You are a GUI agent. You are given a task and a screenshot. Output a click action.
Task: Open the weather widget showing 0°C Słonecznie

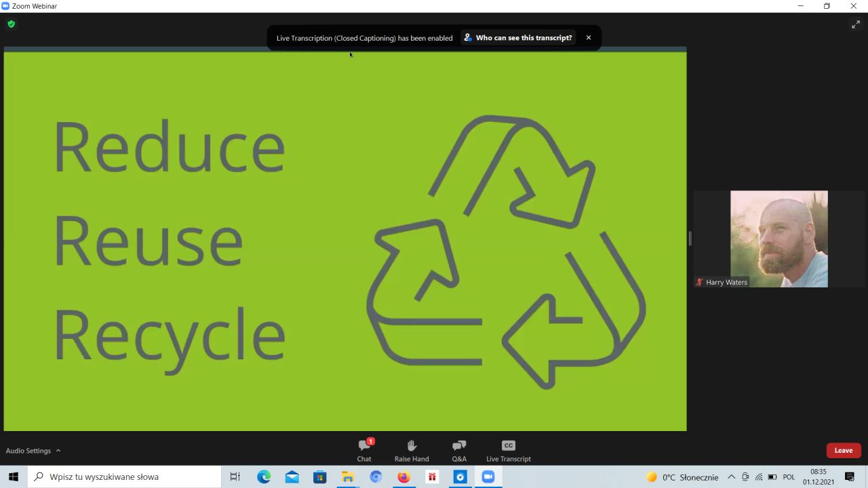click(682, 477)
